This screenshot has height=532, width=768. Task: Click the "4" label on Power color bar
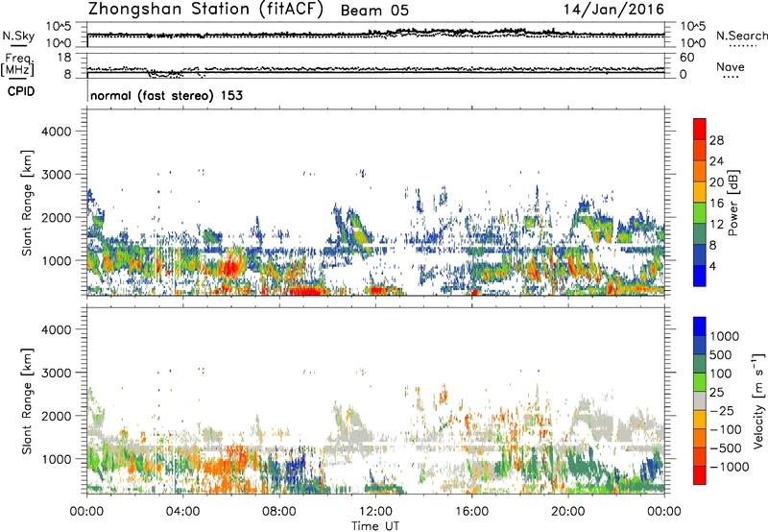[713, 267]
